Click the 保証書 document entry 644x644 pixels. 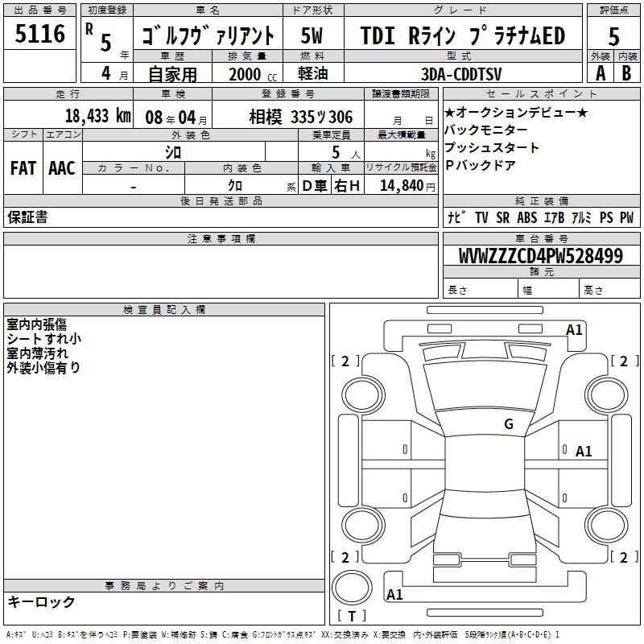27,217
